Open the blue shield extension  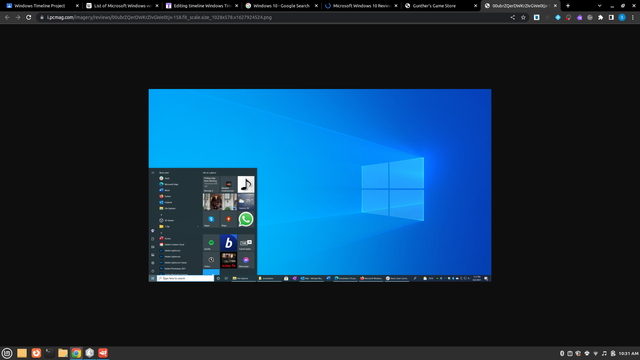coord(537,18)
